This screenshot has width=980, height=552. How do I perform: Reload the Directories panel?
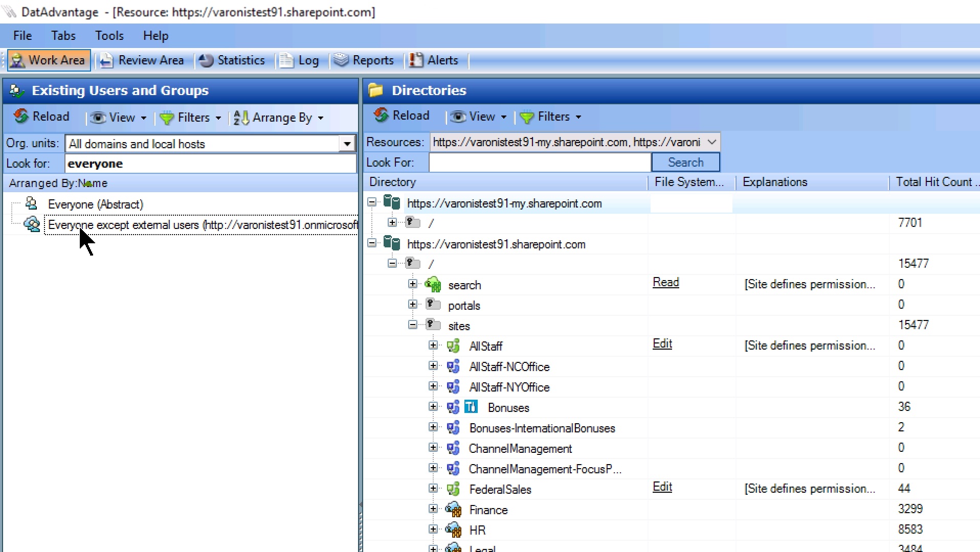click(402, 116)
